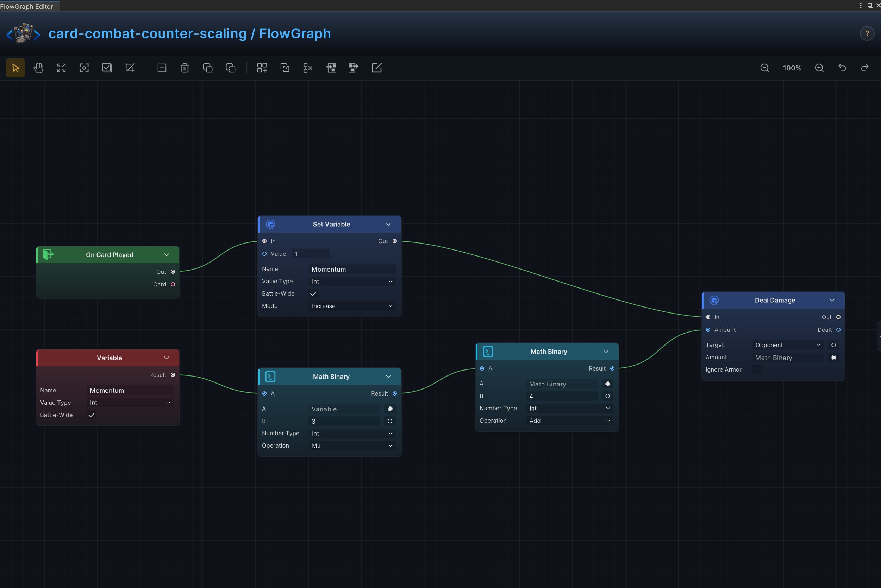Click the duplicate with dashed outline icon
Screen dimensions: 881x588
230,68
